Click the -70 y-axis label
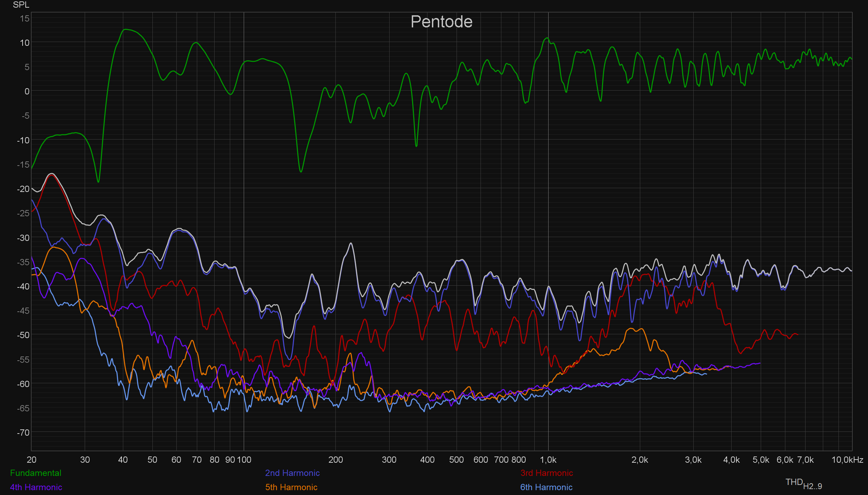Image resolution: width=868 pixels, height=495 pixels. (x=23, y=433)
